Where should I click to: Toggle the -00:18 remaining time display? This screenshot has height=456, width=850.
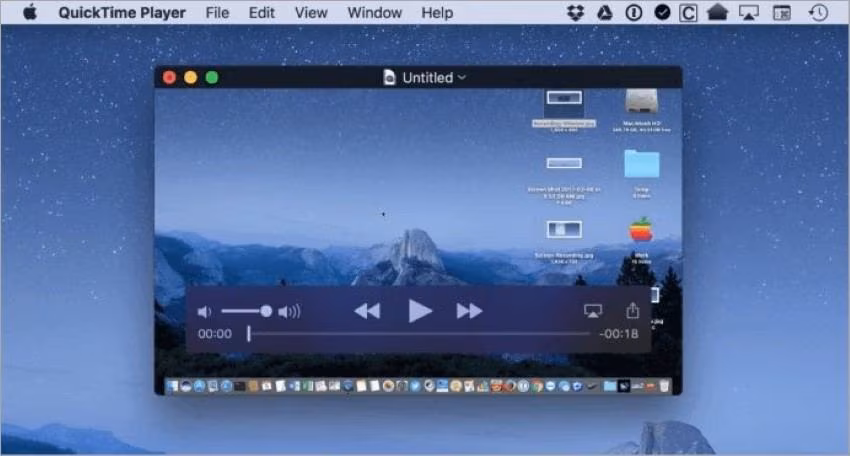(619, 334)
